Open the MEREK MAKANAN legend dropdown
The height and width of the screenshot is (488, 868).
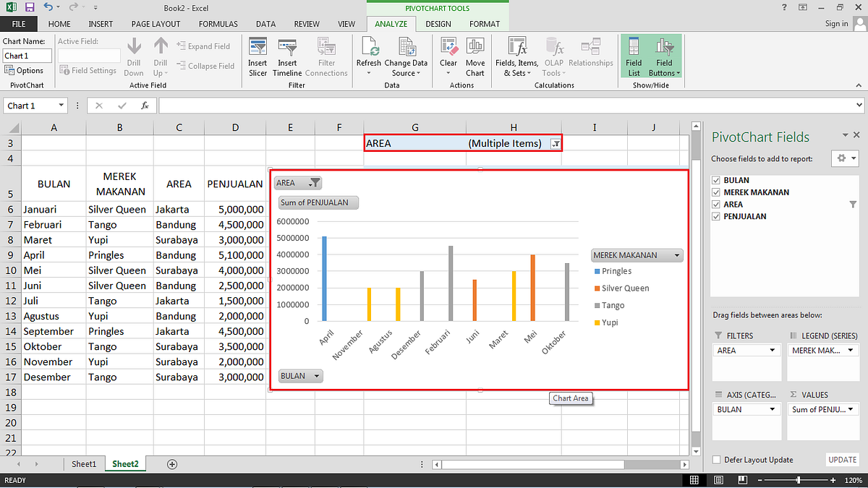(x=676, y=254)
